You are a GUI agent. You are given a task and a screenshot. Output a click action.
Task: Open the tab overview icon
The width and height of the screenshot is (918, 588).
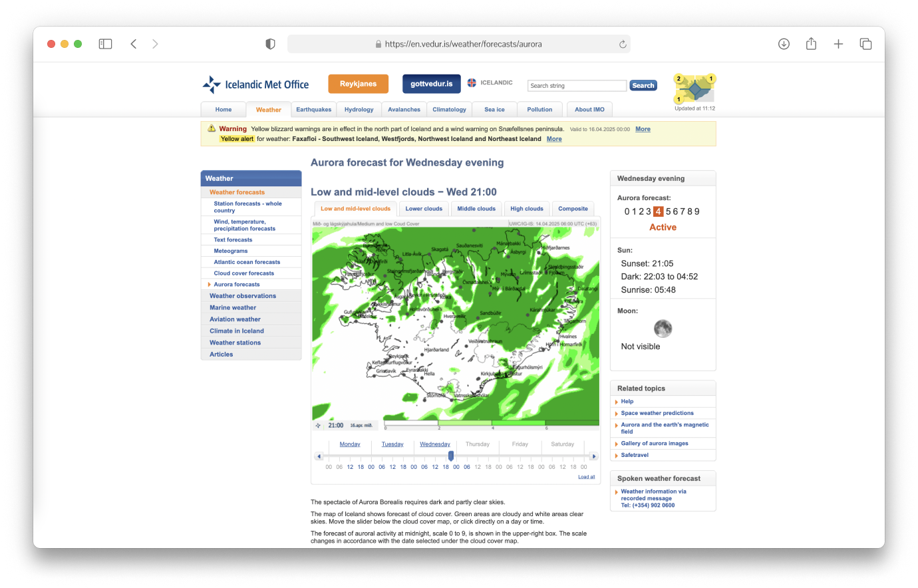coord(865,44)
